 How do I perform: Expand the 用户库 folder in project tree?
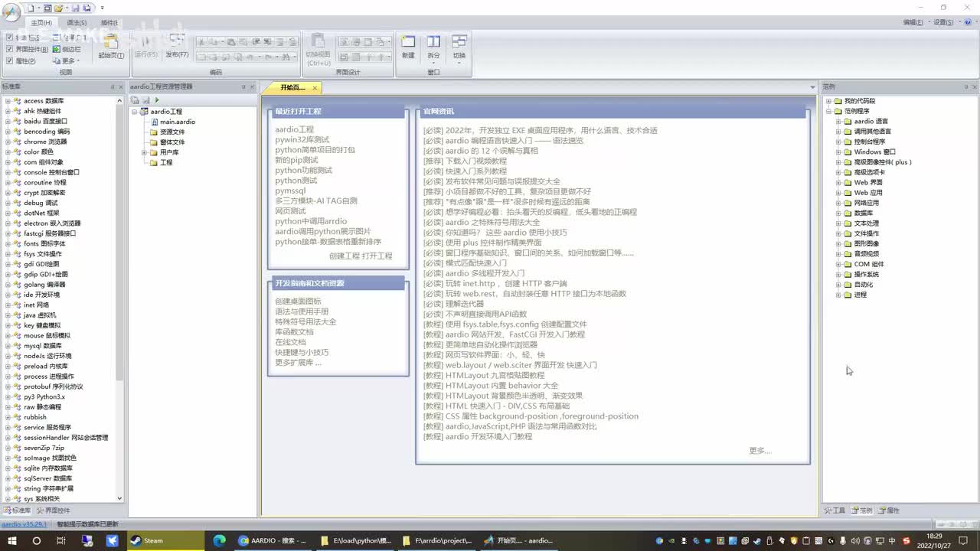coord(144,152)
